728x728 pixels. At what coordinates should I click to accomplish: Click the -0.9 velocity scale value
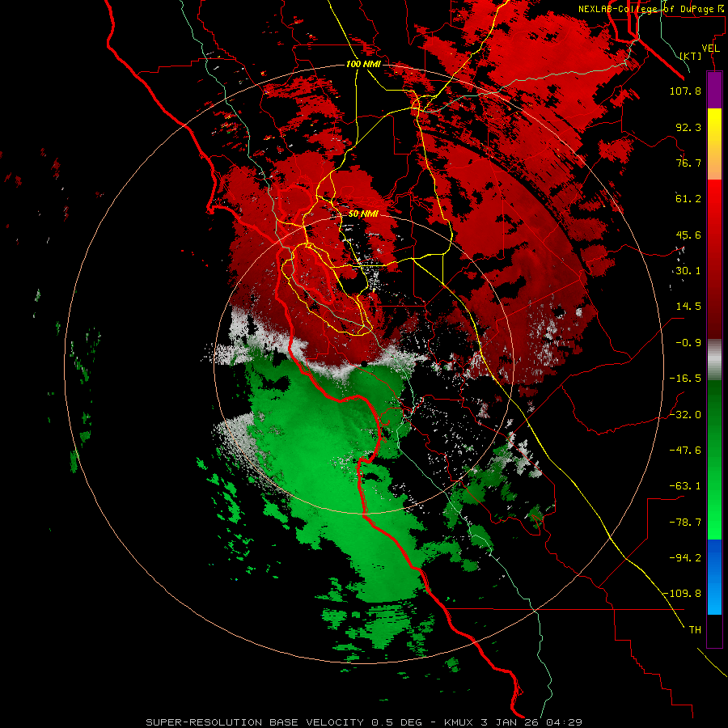(x=688, y=343)
